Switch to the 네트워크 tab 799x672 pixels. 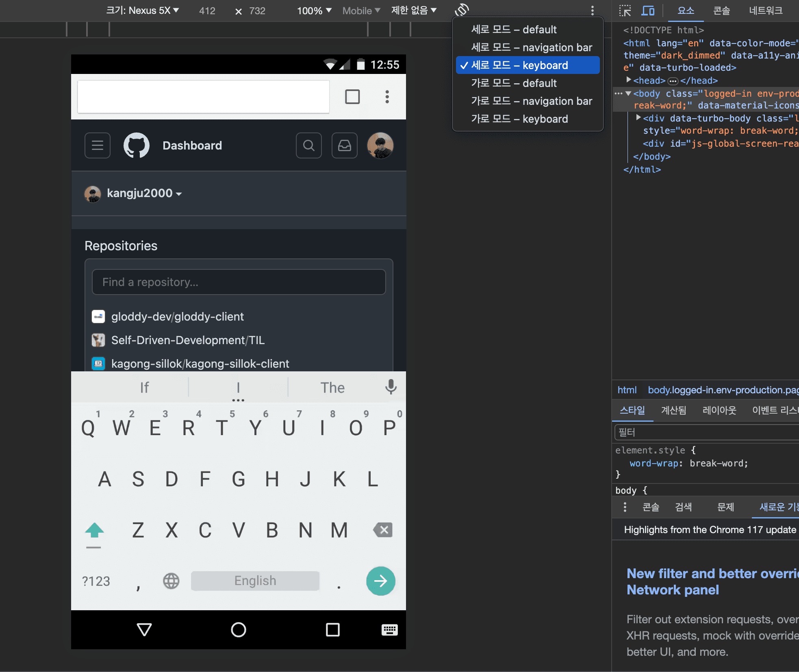(766, 11)
